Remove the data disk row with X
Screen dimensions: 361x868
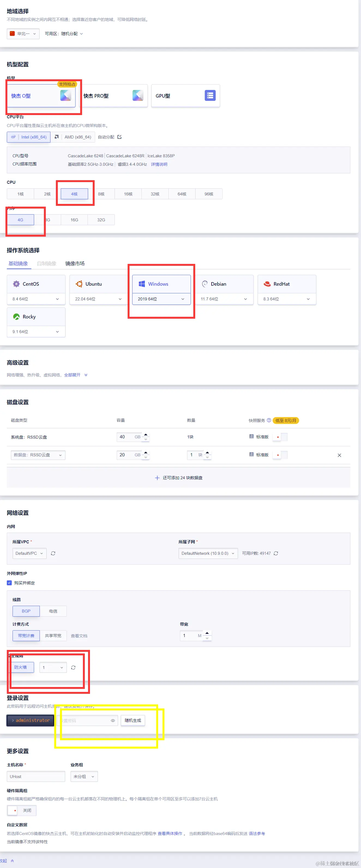coord(339,455)
